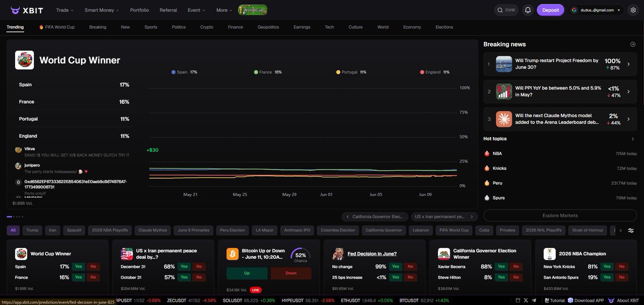Screen dimensions: 644x305
Task: Select the Claude Mythos topic chip
Action: click(152, 230)
